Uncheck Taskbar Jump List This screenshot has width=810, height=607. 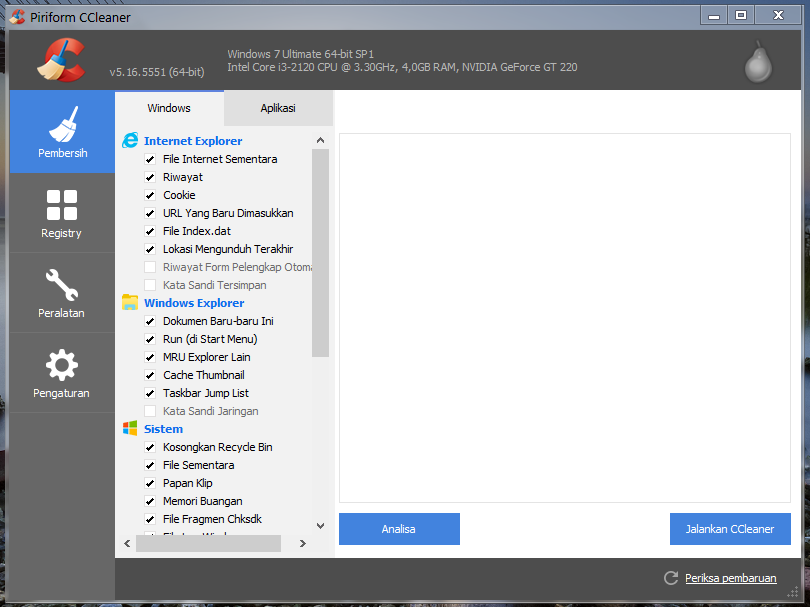[150, 393]
